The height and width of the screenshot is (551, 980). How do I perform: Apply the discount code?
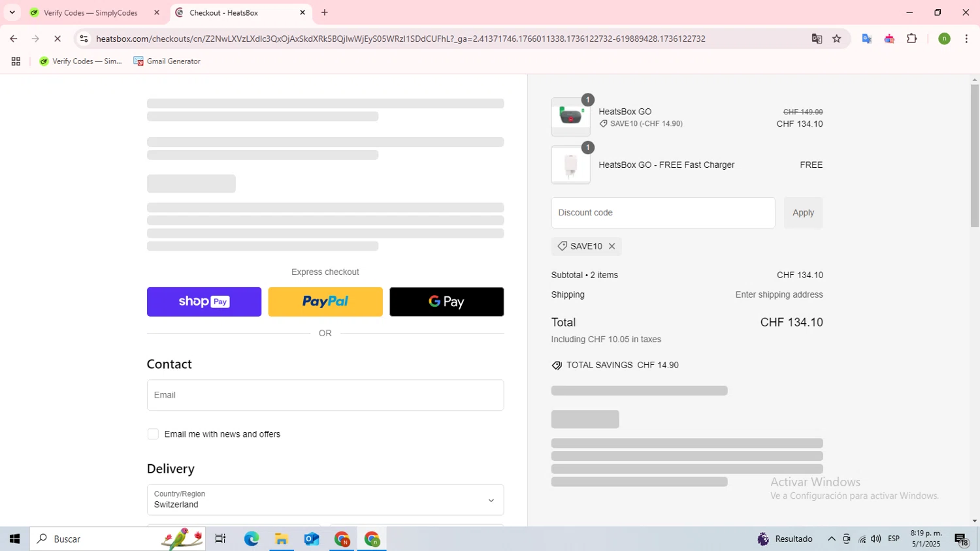[803, 213]
